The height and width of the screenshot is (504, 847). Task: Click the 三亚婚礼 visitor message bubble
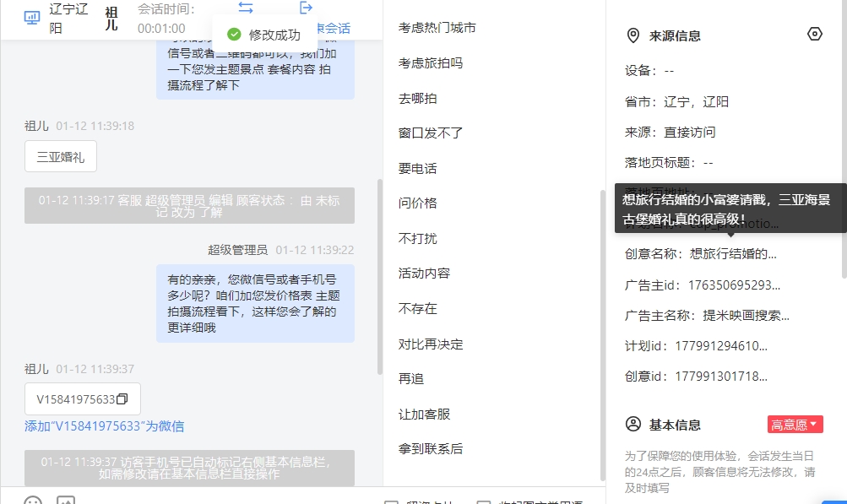point(61,157)
